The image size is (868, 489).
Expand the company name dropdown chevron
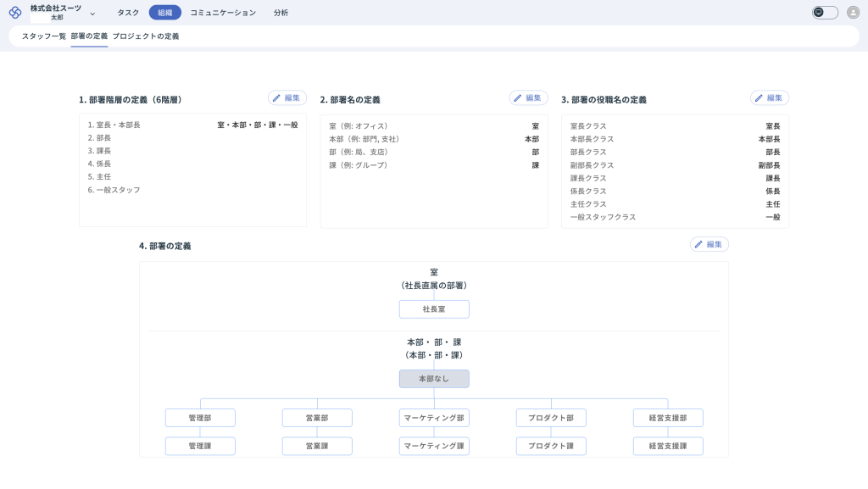pyautogui.click(x=92, y=14)
